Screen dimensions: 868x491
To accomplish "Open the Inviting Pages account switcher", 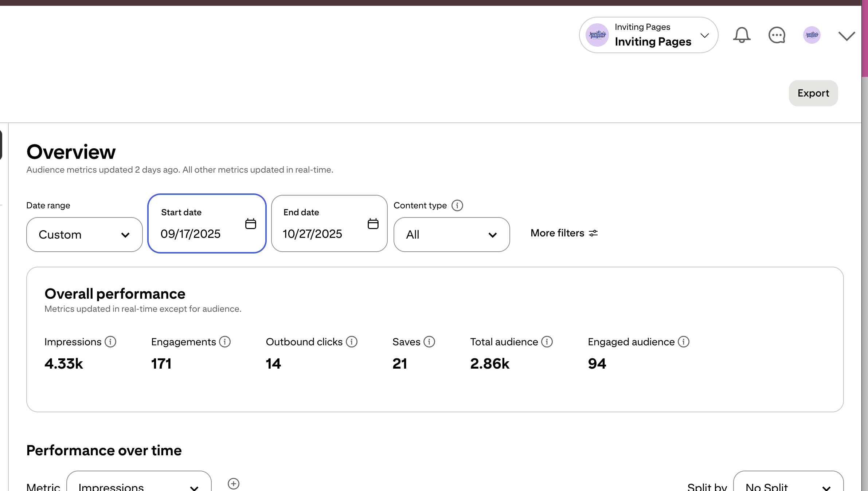I will (x=648, y=35).
